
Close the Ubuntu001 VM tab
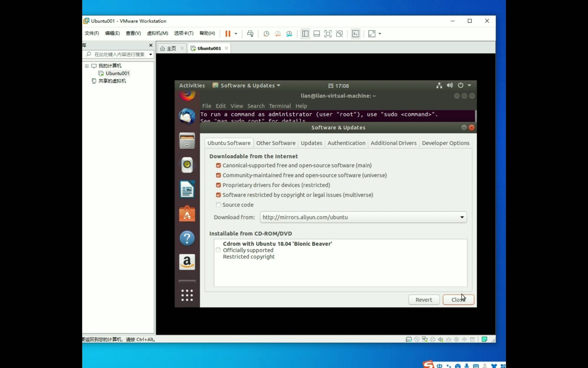226,48
